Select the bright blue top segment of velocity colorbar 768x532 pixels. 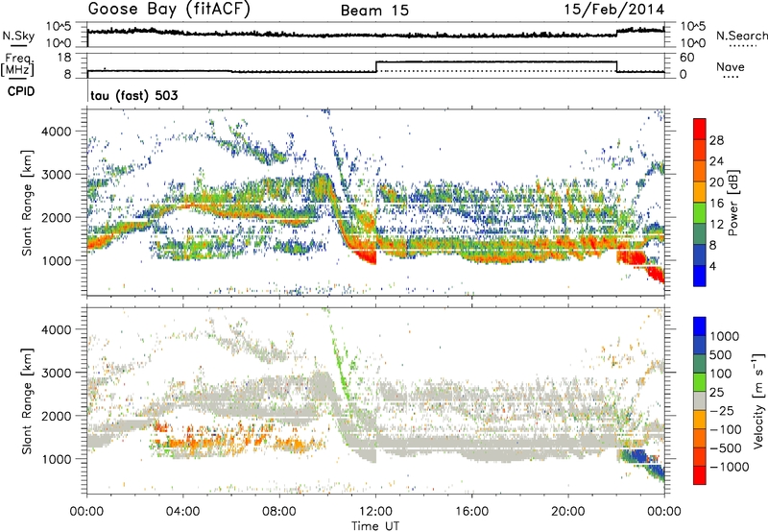[x=700, y=326]
